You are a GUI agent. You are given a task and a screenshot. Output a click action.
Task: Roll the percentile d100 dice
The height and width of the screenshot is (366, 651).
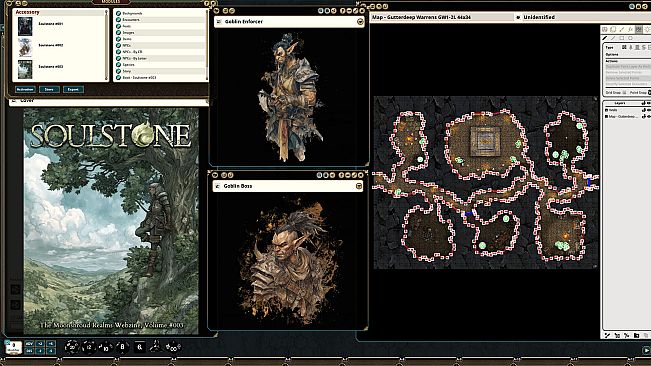pyautogui.click(x=174, y=347)
